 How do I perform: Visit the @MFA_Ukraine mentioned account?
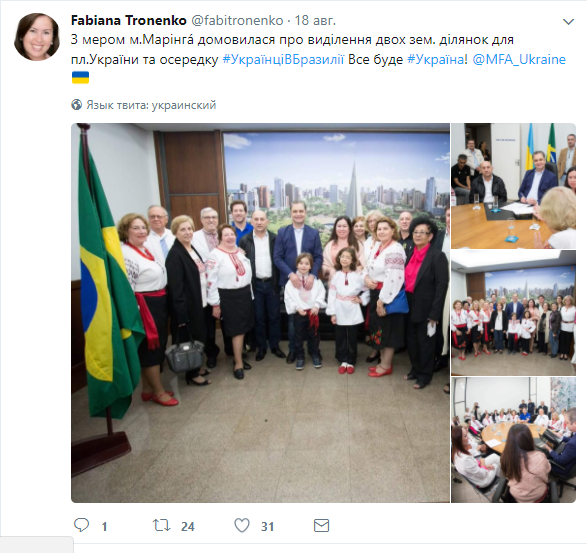click(x=519, y=60)
